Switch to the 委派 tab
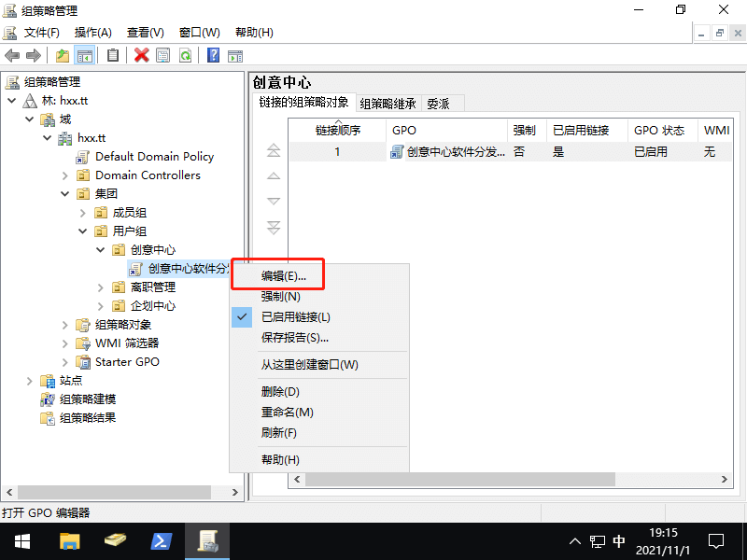The image size is (747, 560). coord(438,104)
